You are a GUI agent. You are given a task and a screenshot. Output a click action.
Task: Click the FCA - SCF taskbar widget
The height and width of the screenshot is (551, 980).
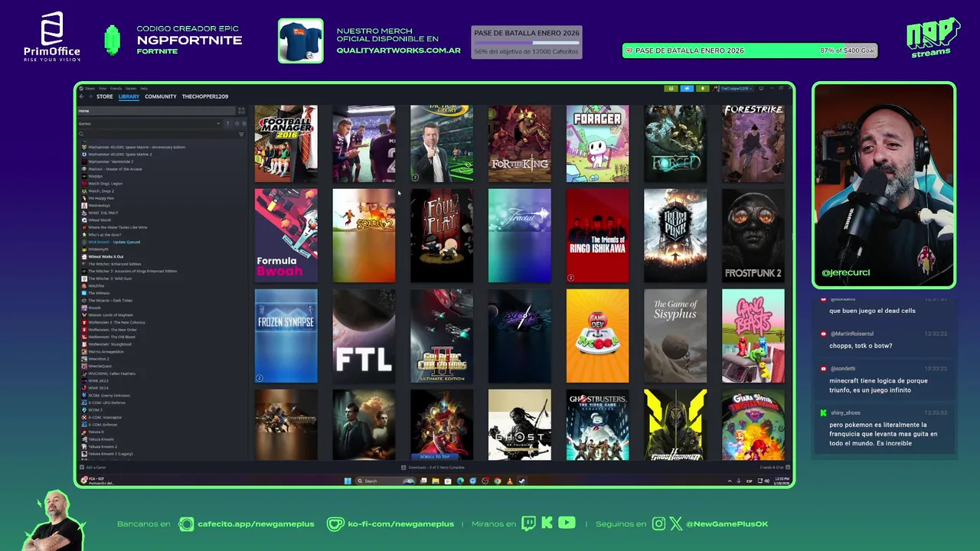(98, 481)
